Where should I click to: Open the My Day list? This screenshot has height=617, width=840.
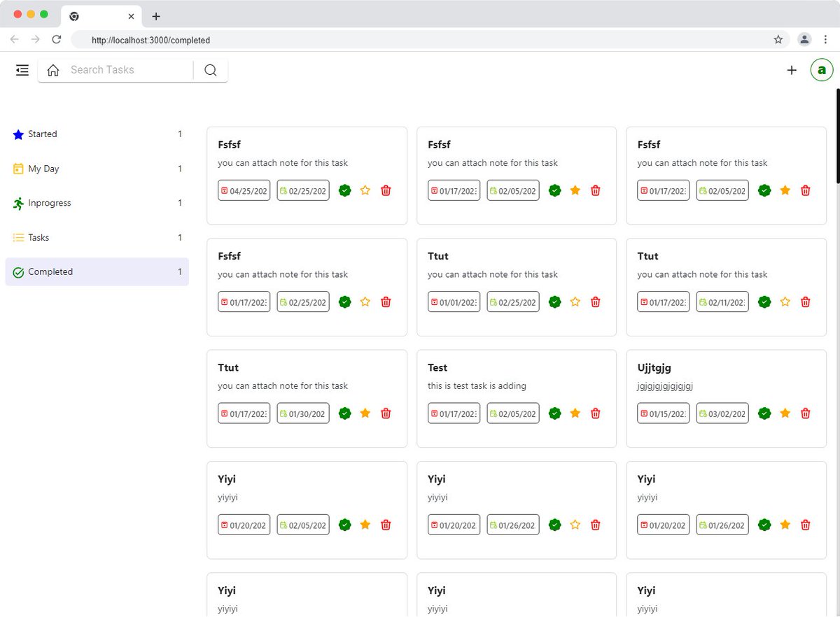[97, 169]
